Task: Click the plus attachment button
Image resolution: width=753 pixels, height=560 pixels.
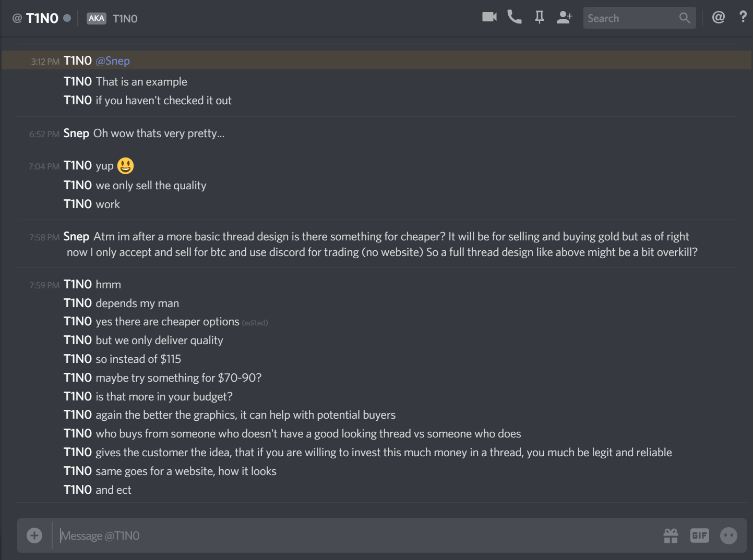Action: click(34, 535)
